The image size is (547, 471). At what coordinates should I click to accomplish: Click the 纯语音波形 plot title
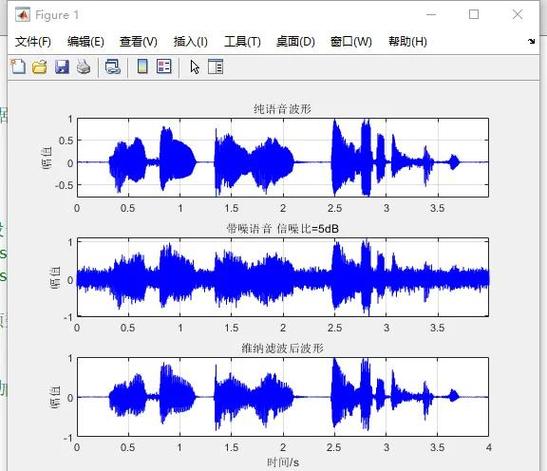point(283,109)
